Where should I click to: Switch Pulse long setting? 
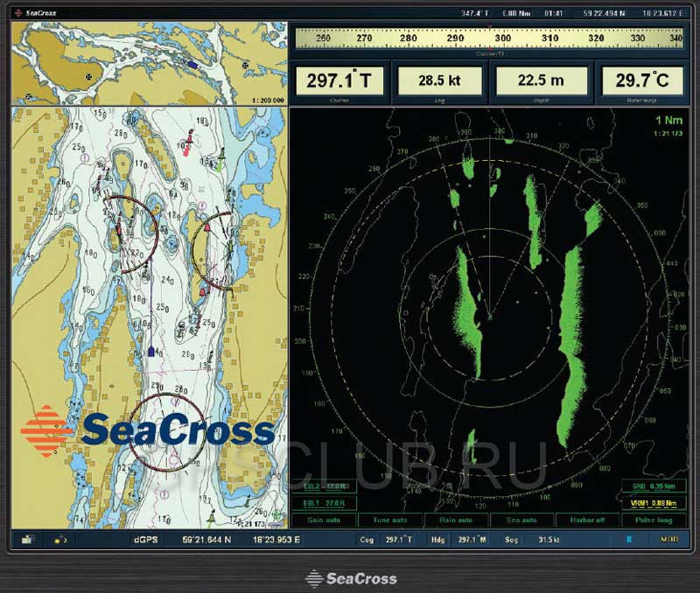[x=654, y=520]
